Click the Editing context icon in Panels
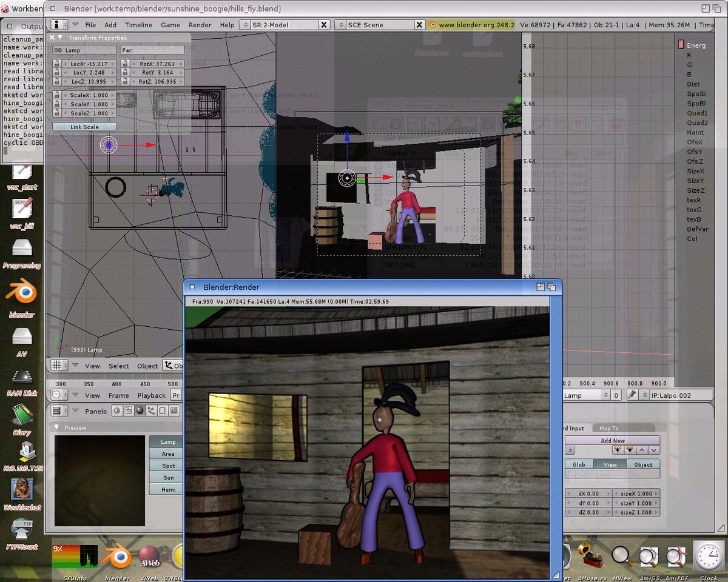The width and height of the screenshot is (728, 582). pyautogui.click(x=162, y=410)
